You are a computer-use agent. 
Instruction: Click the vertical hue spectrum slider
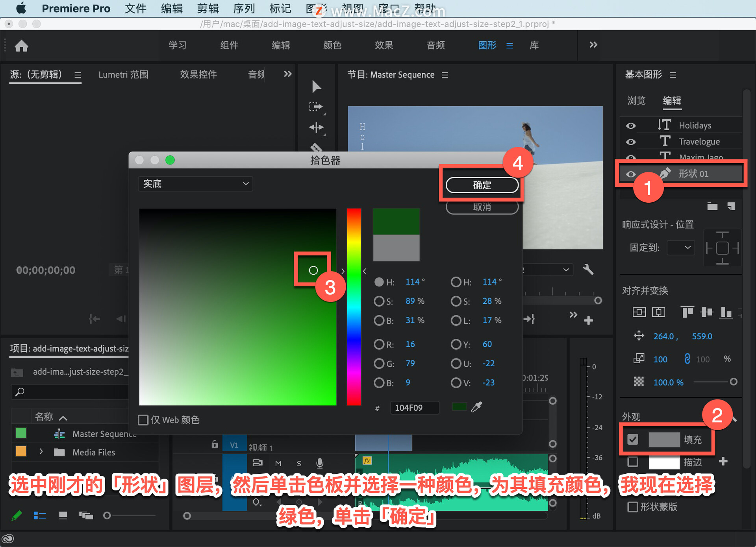click(x=354, y=307)
